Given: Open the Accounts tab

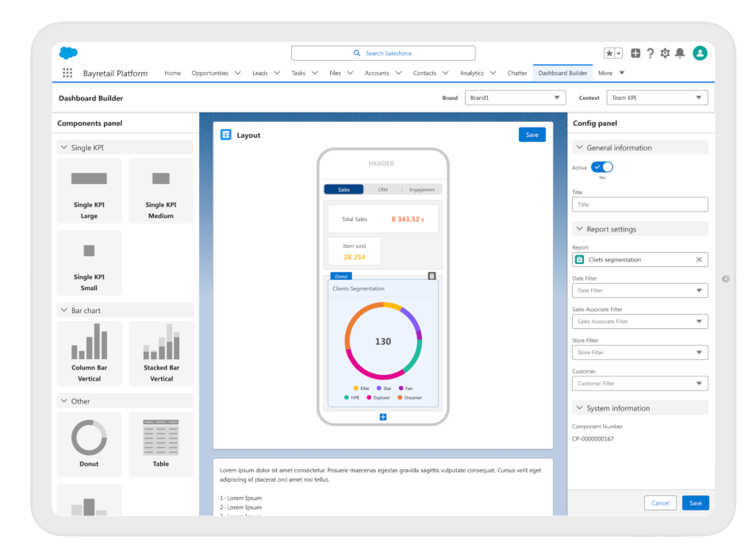Looking at the screenshot, I should [x=377, y=73].
